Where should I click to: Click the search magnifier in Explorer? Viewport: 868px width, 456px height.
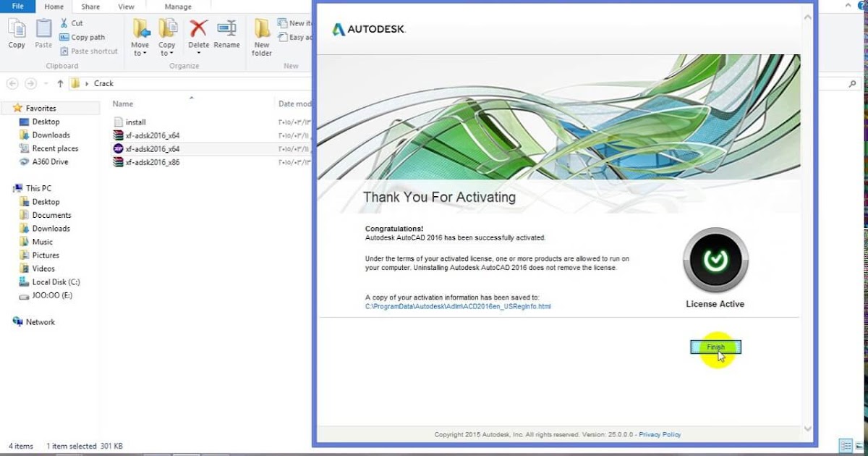pos(853,84)
